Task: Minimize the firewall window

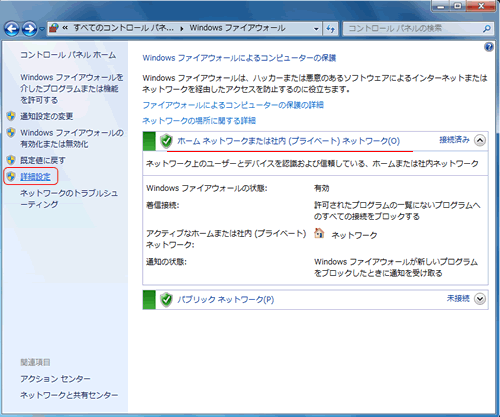Action: click(441, 6)
